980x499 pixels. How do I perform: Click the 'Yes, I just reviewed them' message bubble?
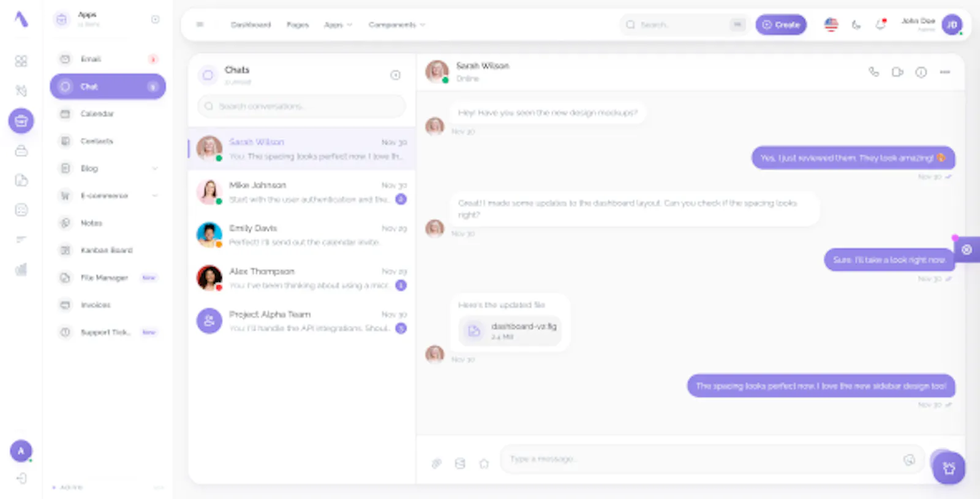(853, 158)
